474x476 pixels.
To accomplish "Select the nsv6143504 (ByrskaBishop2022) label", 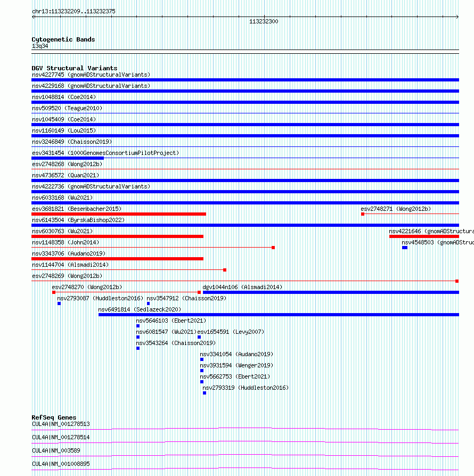I will (78, 220).
